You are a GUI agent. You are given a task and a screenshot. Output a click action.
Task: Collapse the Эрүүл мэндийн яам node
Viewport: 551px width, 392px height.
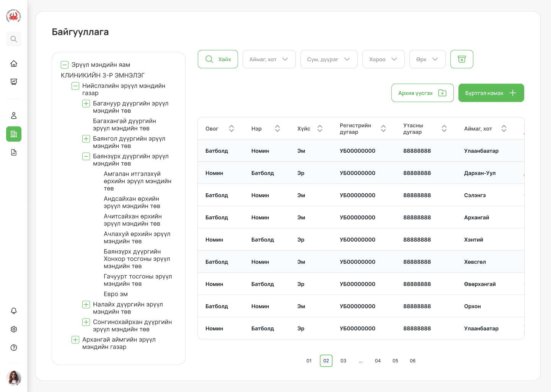[x=65, y=65]
